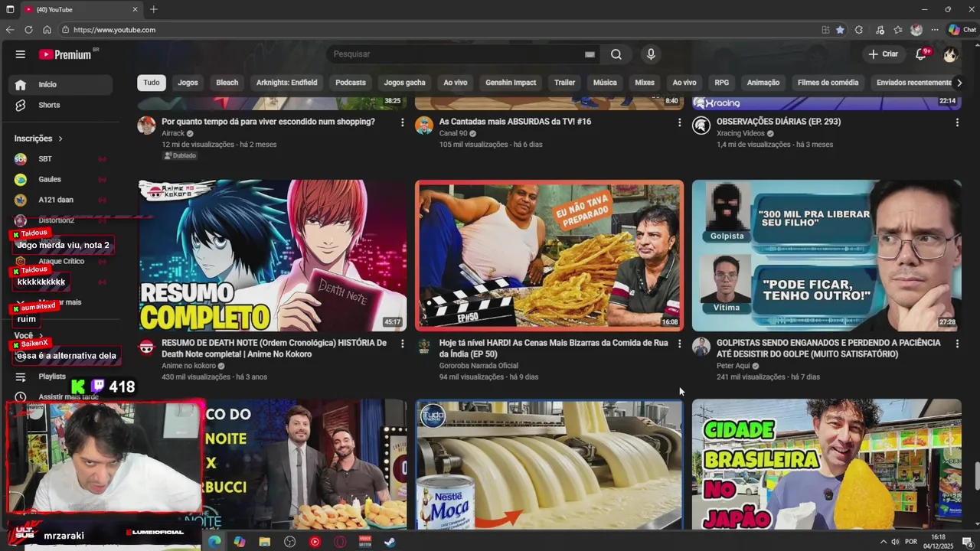Open options menu for Death Note video
Viewport: 980px width, 551px height.
coord(402,344)
